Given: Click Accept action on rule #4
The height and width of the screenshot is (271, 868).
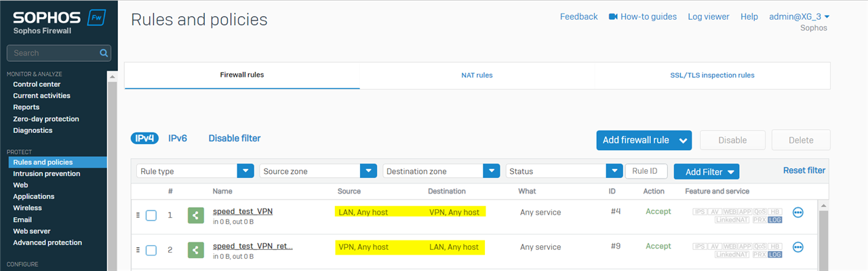Looking at the screenshot, I should coord(658,212).
